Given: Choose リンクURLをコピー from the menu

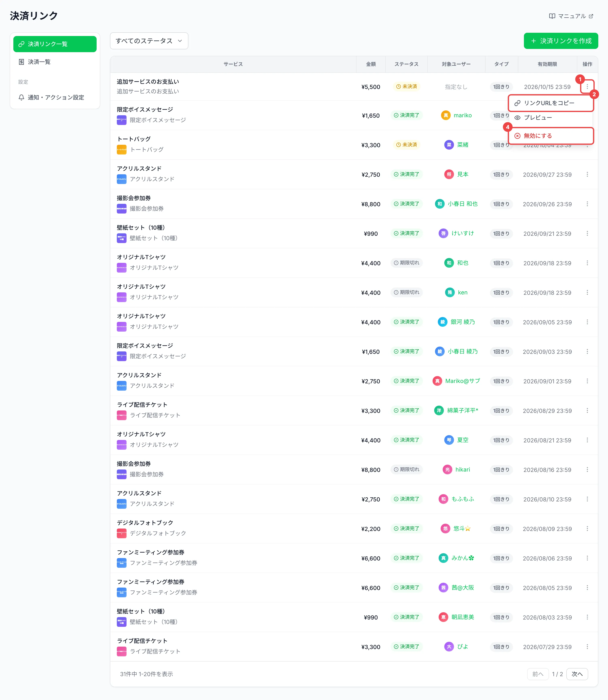Looking at the screenshot, I should 551,103.
